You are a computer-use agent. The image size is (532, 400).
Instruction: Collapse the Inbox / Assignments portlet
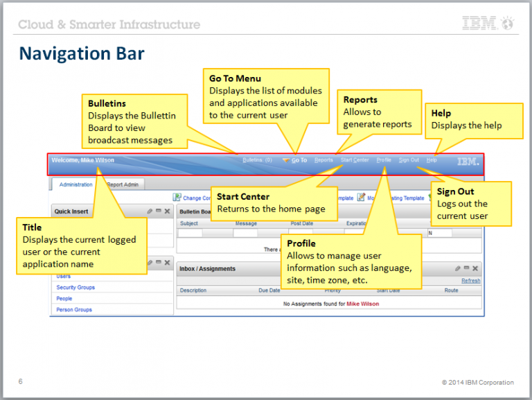pos(467,268)
